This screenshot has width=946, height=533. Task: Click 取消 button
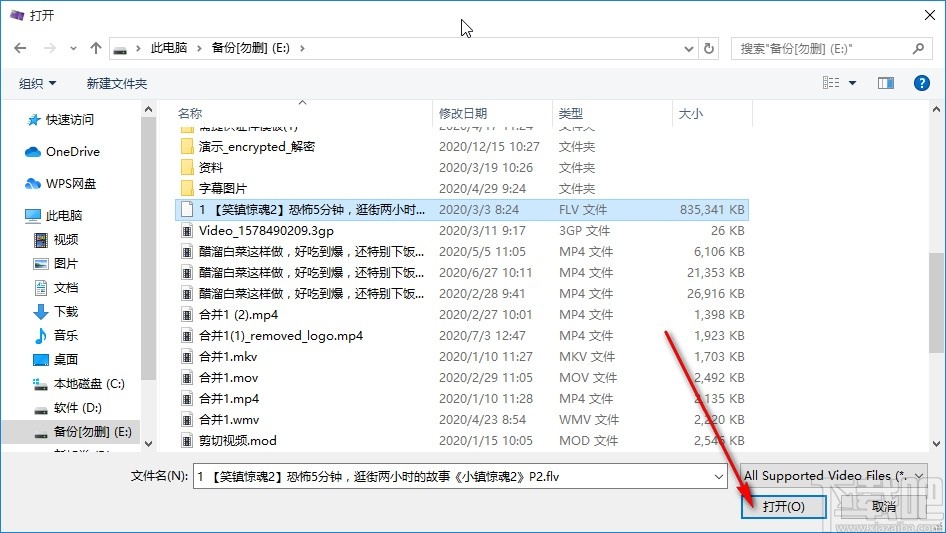point(883,506)
